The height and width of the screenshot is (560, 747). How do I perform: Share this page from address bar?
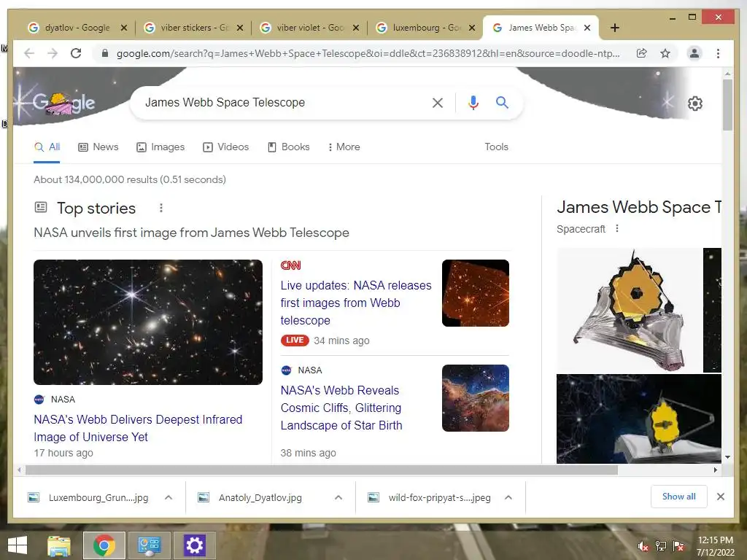(x=642, y=53)
